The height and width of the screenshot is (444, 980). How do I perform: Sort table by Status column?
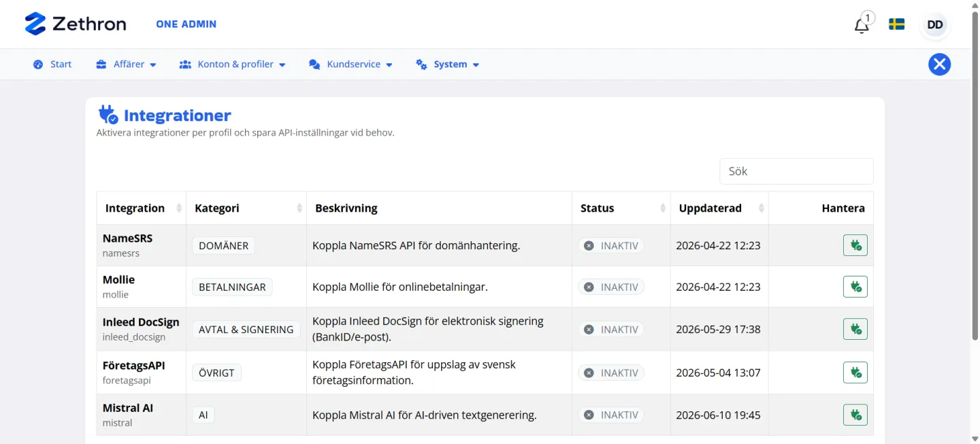pyautogui.click(x=621, y=208)
